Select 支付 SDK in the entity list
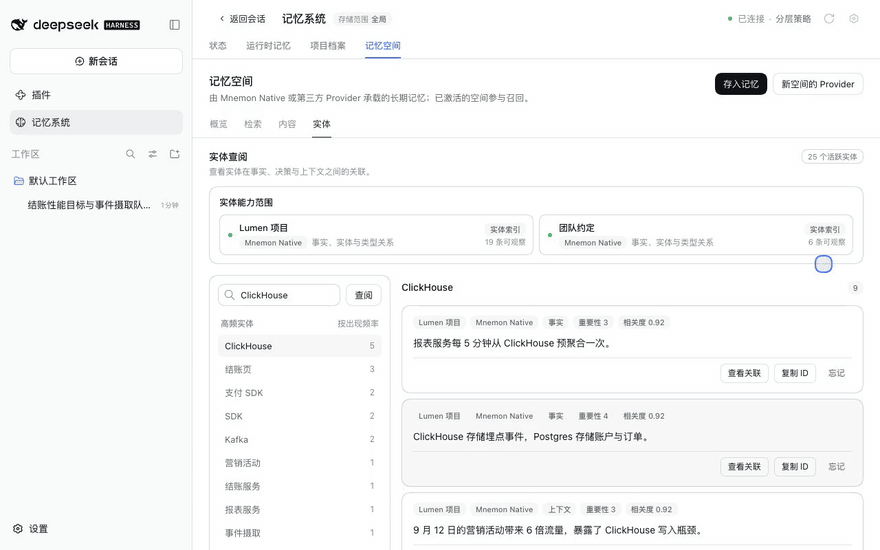 pos(300,393)
